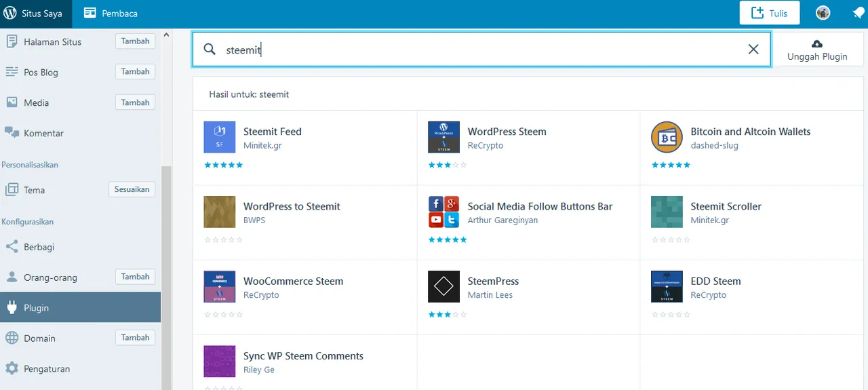Open the EDD Steem plugin title
The image size is (868, 390).
pos(715,281)
